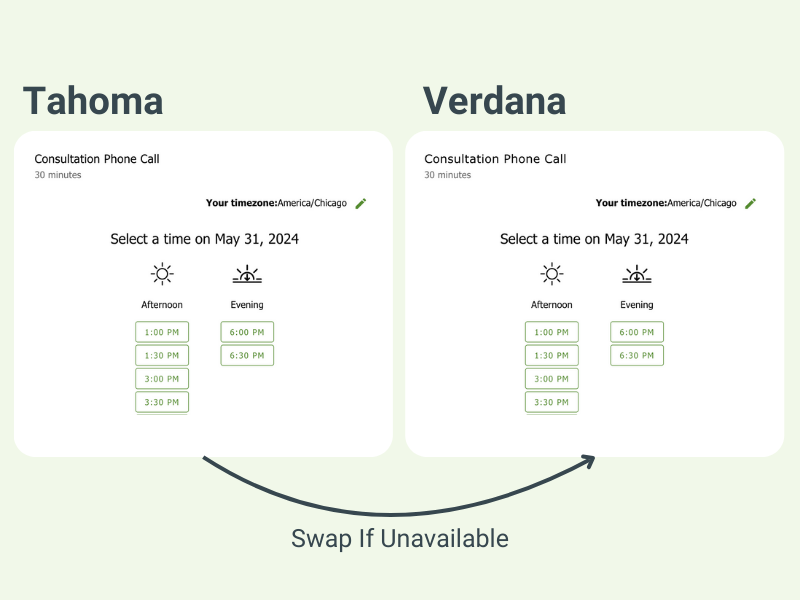Select the Afternoon sun icon in the Tahoma card

(x=161, y=272)
